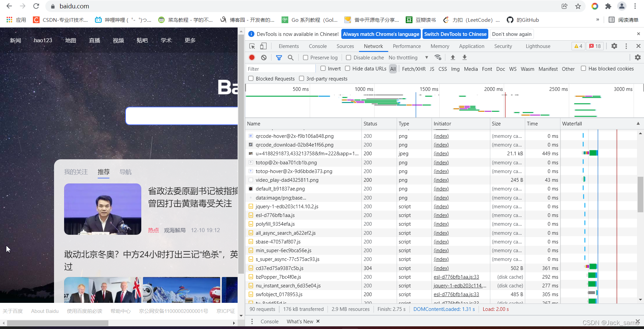Open the extensions puzzle icon
Viewport: 644px width, 329px height.
[x=608, y=6]
